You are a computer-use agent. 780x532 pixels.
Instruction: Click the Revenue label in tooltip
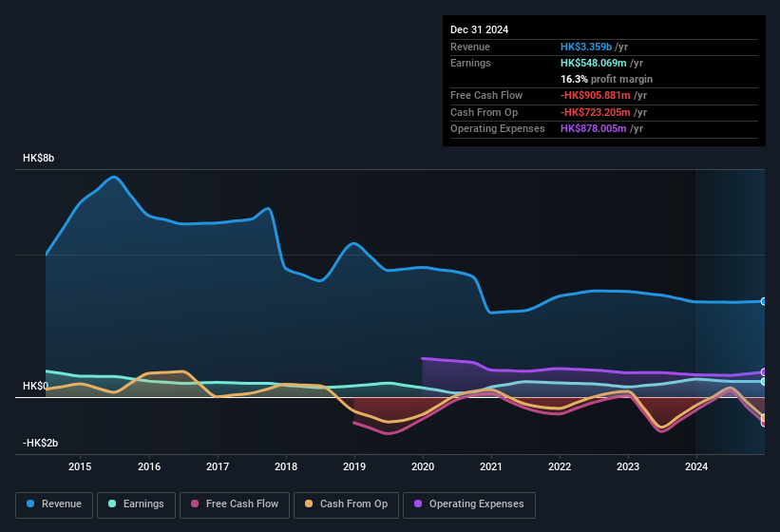tap(470, 47)
